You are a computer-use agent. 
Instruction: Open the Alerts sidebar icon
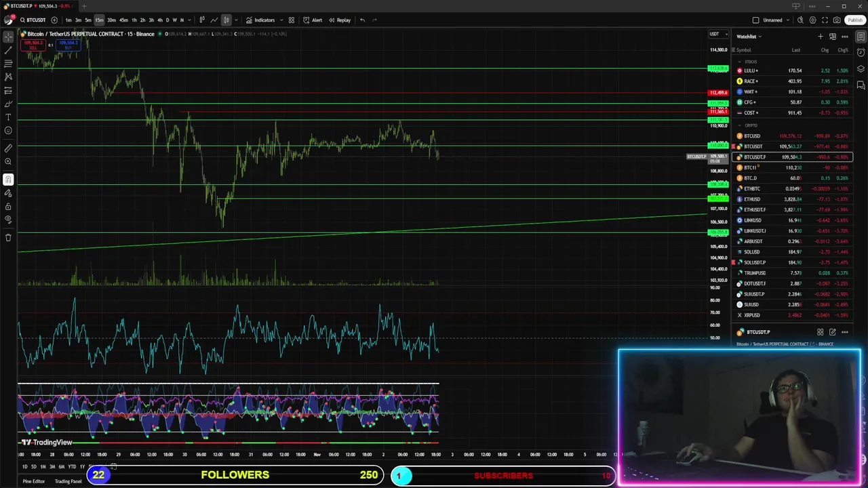point(861,53)
